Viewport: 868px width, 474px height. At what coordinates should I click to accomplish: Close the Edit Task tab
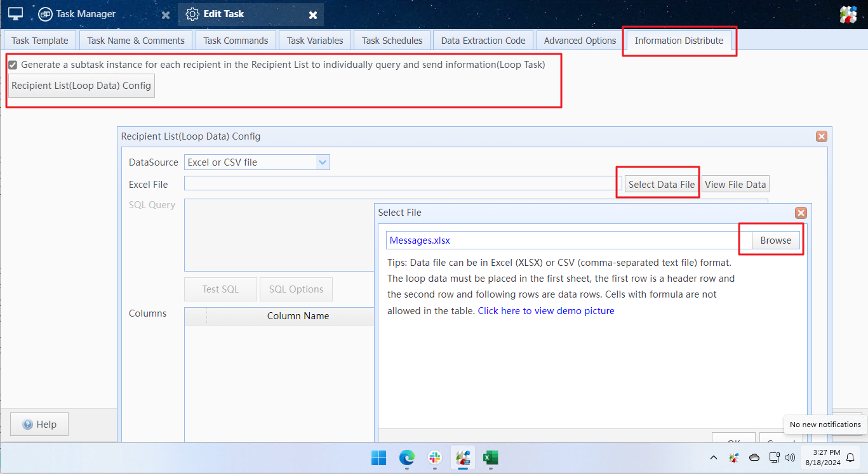click(313, 15)
